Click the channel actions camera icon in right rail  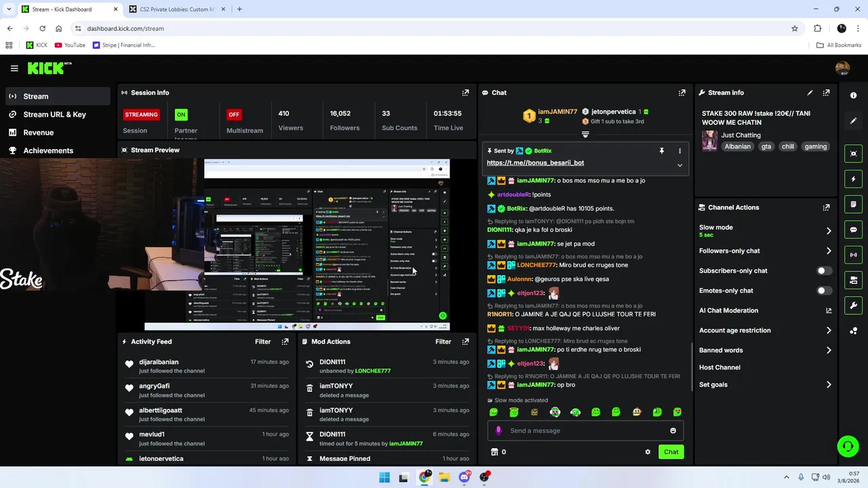pyautogui.click(x=853, y=280)
